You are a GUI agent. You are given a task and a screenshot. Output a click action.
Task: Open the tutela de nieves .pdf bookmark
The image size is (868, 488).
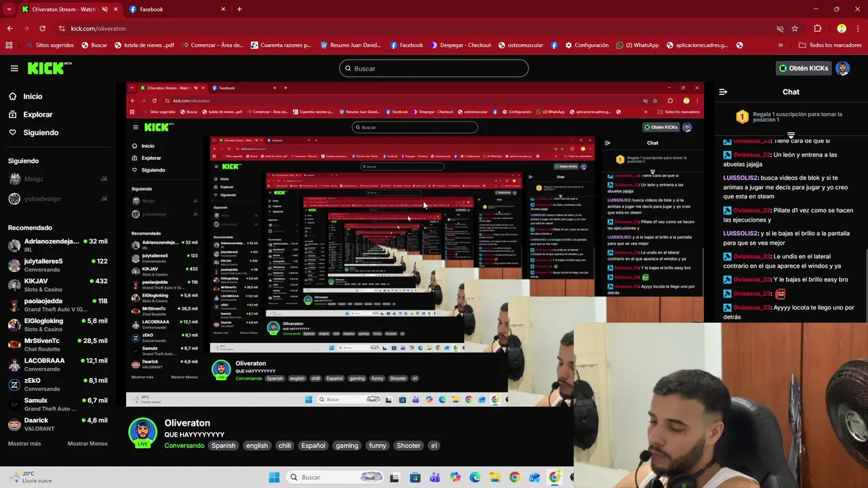144,45
